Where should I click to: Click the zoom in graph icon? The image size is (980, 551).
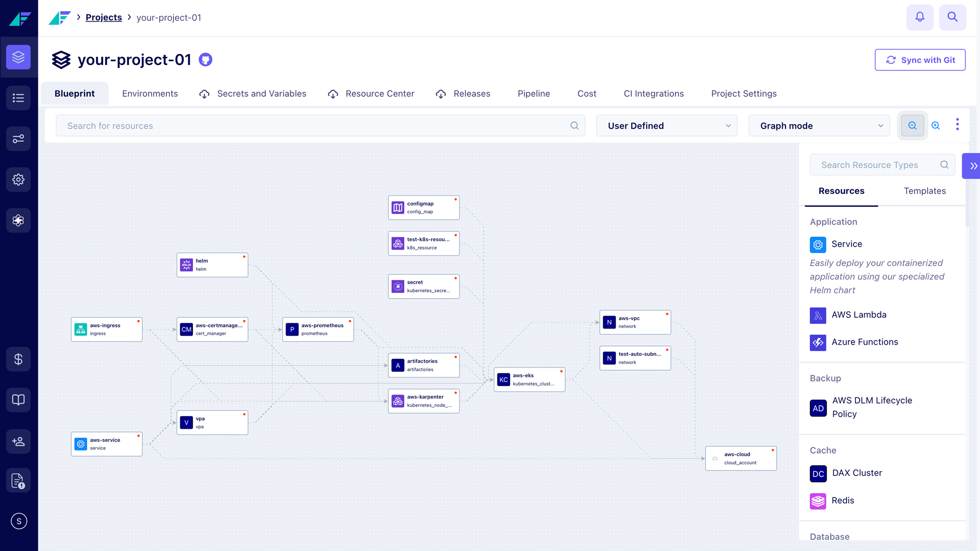[935, 126]
